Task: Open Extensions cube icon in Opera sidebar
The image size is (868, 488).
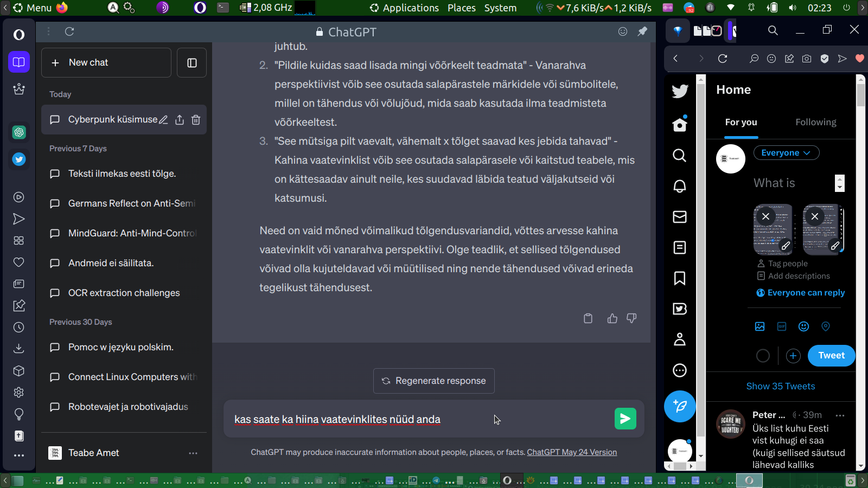Action: 19,371
